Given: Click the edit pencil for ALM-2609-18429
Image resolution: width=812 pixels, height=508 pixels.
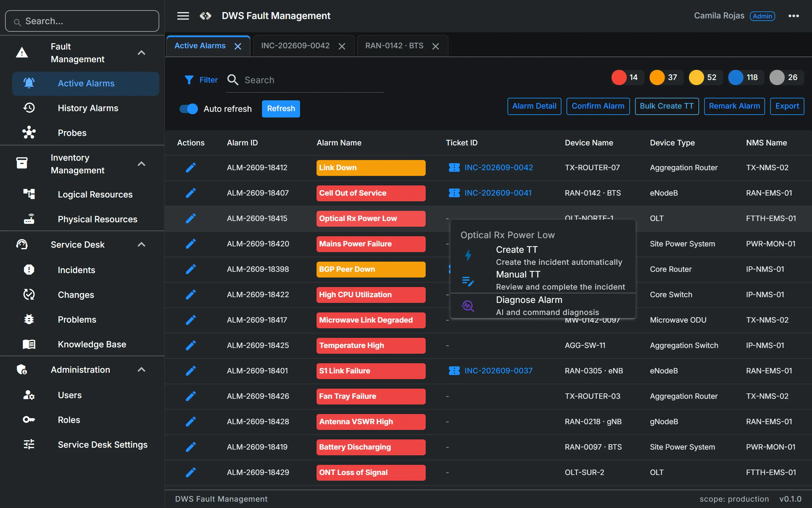Looking at the screenshot, I should [x=191, y=472].
